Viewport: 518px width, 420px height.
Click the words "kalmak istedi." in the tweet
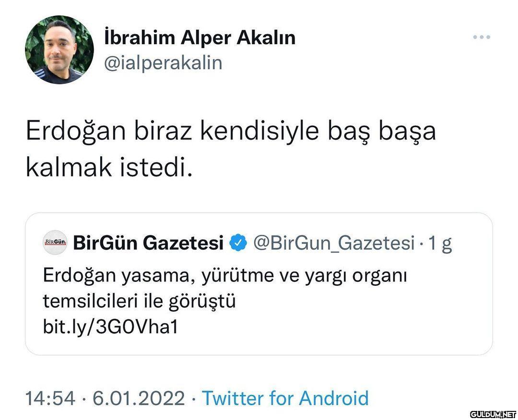[109, 167]
